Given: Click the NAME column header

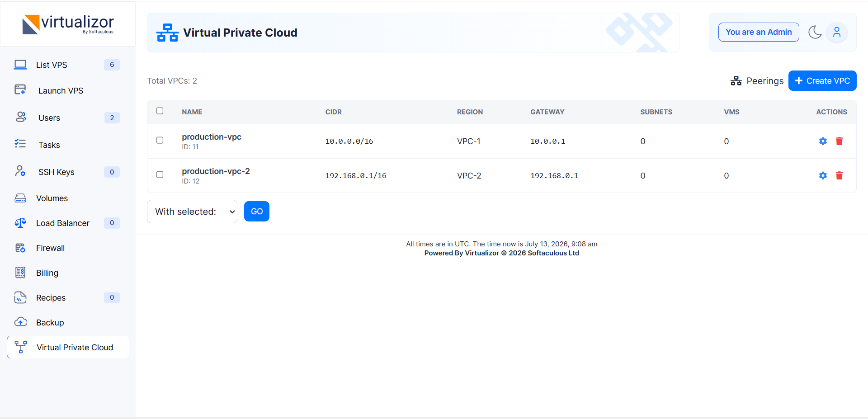Looking at the screenshot, I should 192,112.
